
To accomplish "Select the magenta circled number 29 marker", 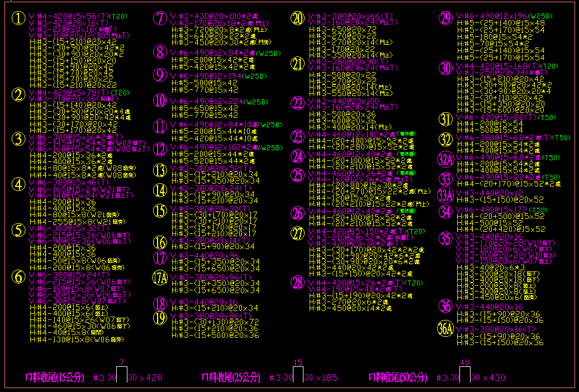I will pyautogui.click(x=445, y=19).
